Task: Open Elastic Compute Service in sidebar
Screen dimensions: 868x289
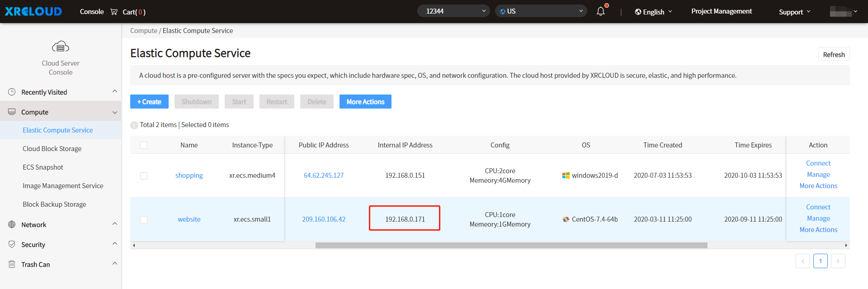Action: coord(58,130)
